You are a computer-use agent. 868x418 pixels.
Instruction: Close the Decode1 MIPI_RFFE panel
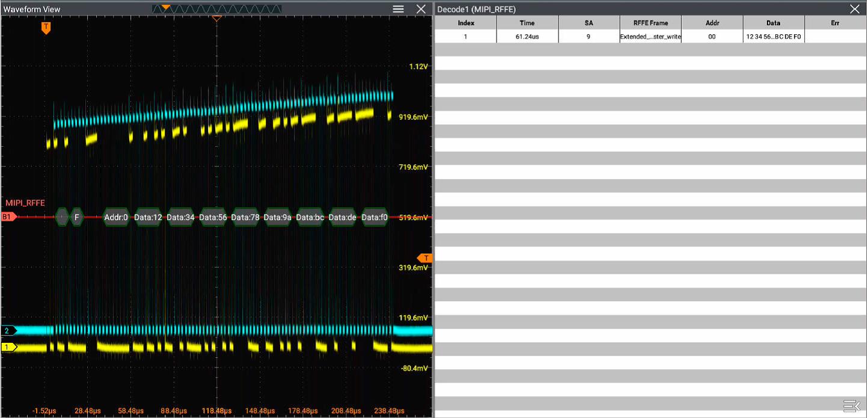click(854, 9)
